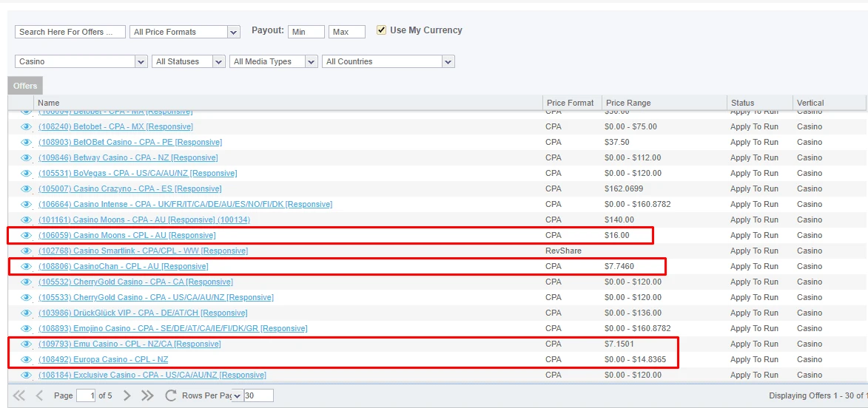This screenshot has height=408, width=868.
Task: Refresh the offers list
Action: [170, 395]
